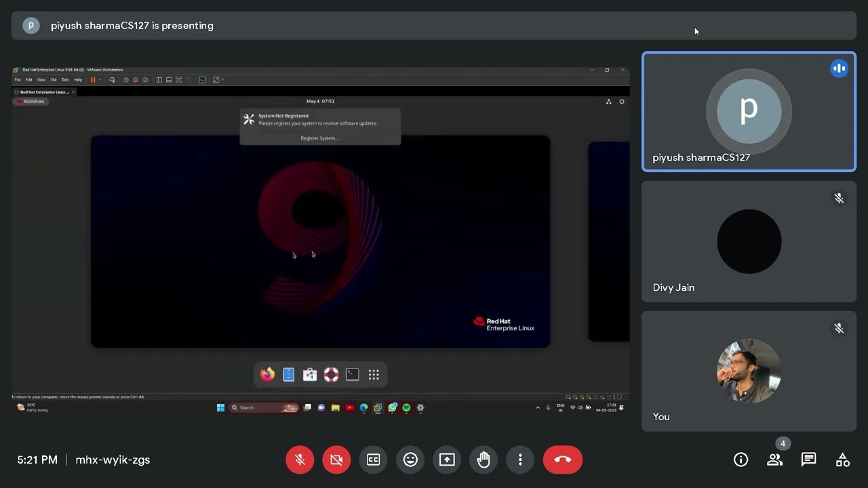Toggle the VMware library sidebar icon

[159, 79]
